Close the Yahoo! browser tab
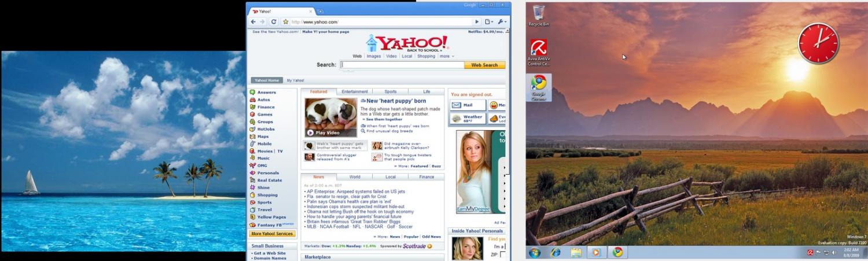The height and width of the screenshot is (261, 868). (x=311, y=12)
